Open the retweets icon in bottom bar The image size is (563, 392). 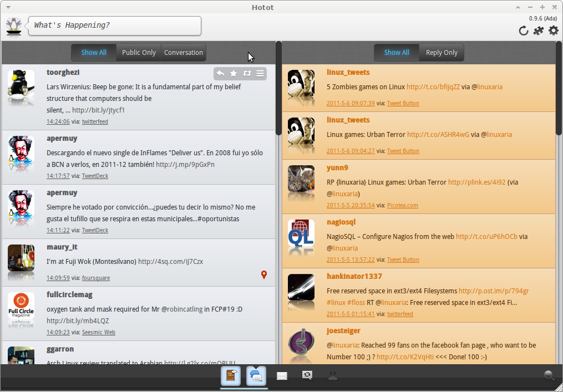[307, 375]
